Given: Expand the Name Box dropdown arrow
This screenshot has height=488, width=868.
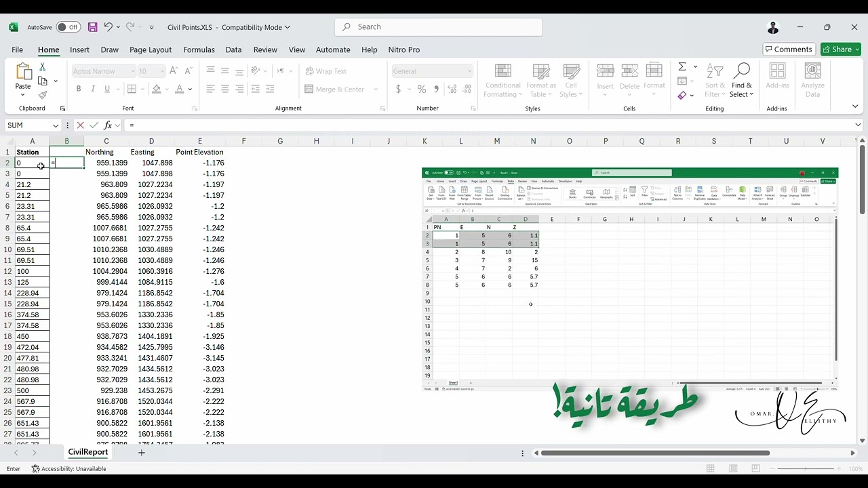Looking at the screenshot, I should 54,125.
